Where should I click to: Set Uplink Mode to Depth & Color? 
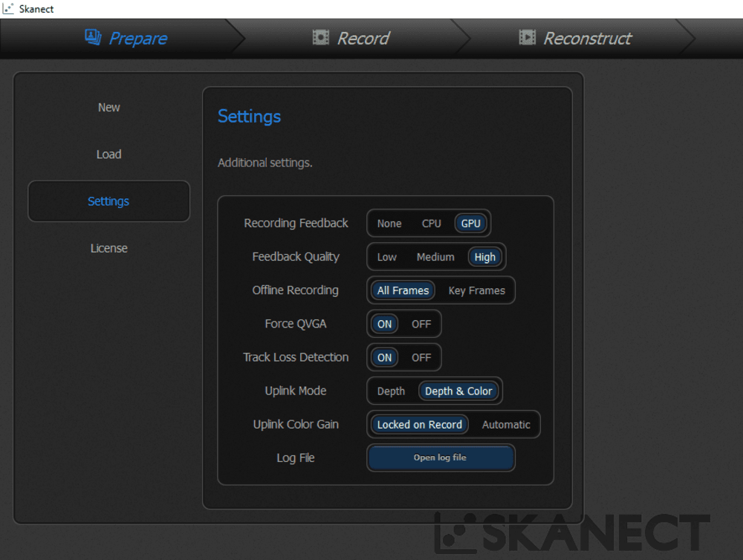[x=458, y=391]
